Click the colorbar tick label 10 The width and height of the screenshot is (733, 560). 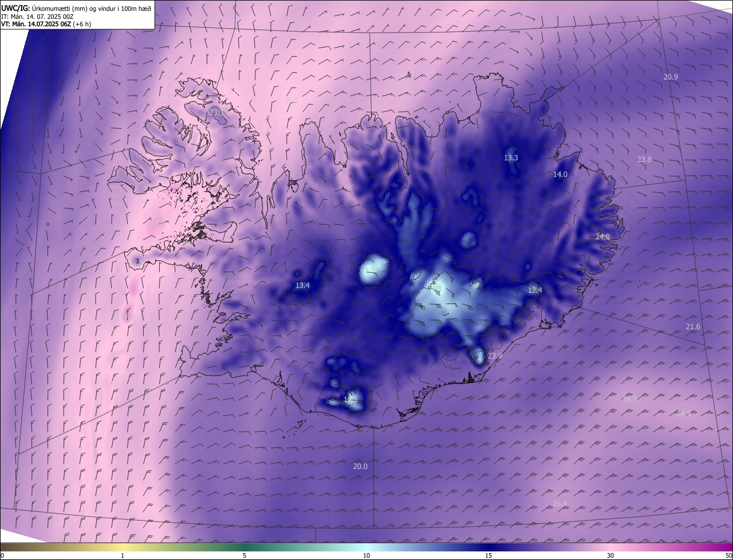click(366, 556)
